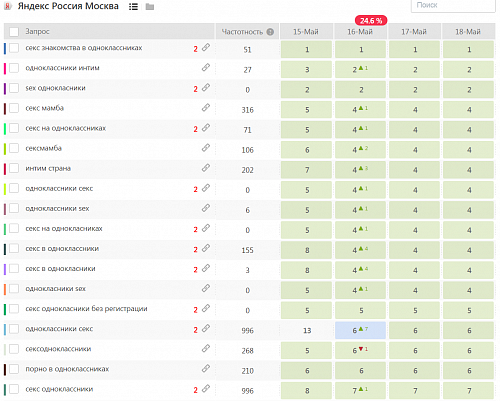500x401 pixels.
Task: Check the box for секс мамба
Action: pos(14,108)
